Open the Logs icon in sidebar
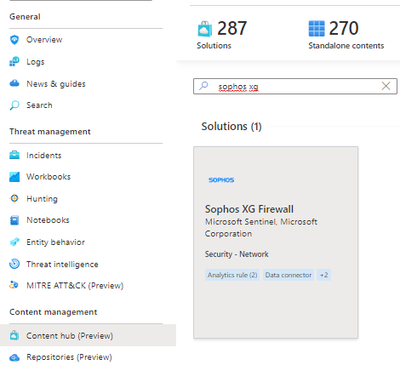 (x=14, y=62)
